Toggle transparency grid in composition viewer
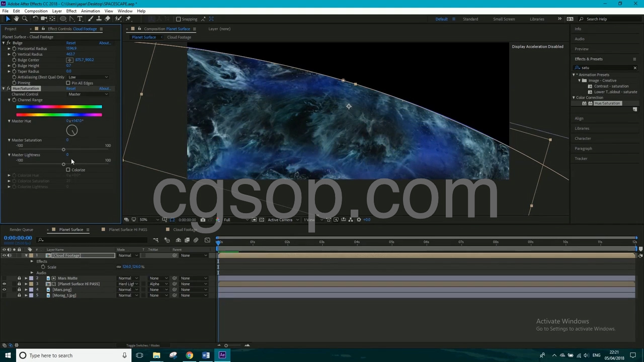This screenshot has width=644, height=362. pos(261,220)
